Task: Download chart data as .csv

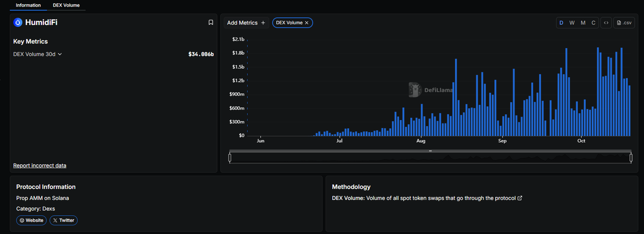Action: coord(624,23)
